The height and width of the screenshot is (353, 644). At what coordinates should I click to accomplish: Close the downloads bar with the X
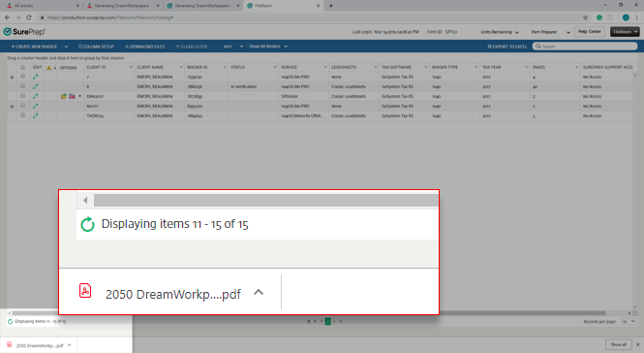(x=638, y=345)
